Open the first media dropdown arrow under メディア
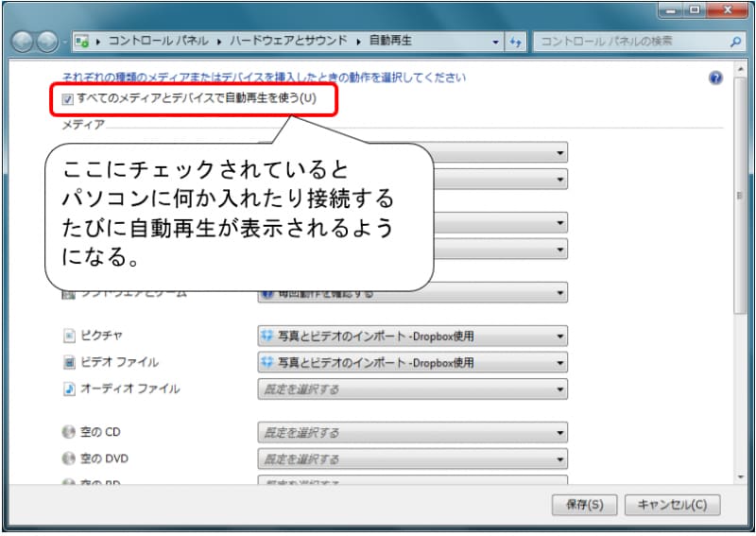Image resolution: width=756 pixels, height=536 pixels. pyautogui.click(x=559, y=153)
